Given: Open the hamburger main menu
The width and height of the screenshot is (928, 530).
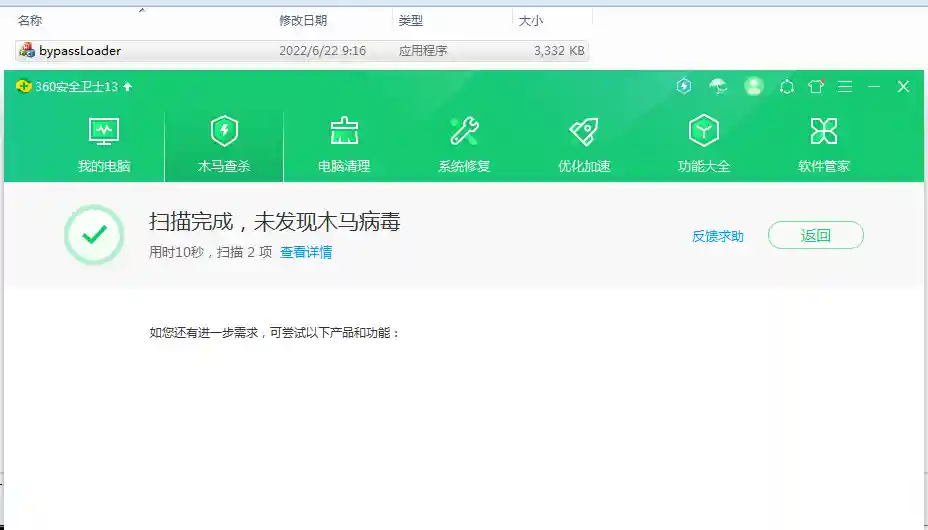Looking at the screenshot, I should (845, 87).
